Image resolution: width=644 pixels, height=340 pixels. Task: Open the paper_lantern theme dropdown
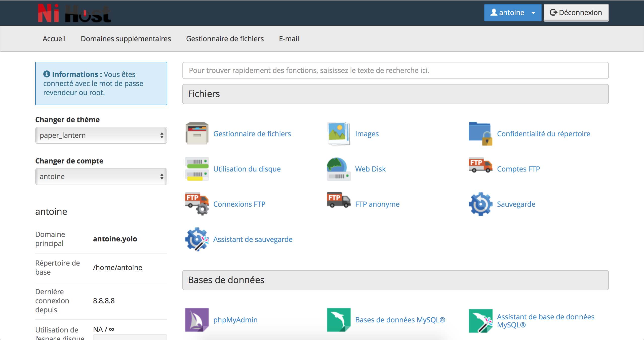click(101, 135)
